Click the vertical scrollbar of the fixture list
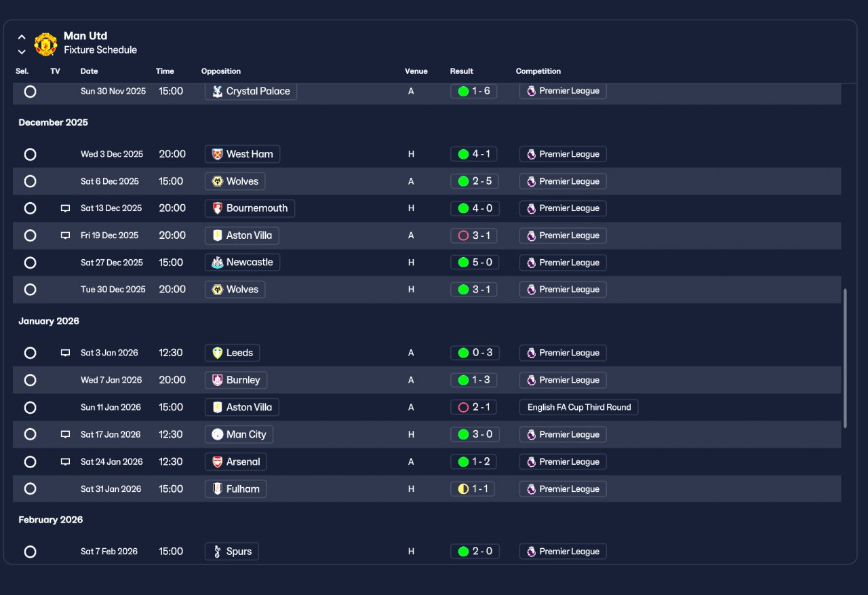The width and height of the screenshot is (868, 595). click(845, 358)
